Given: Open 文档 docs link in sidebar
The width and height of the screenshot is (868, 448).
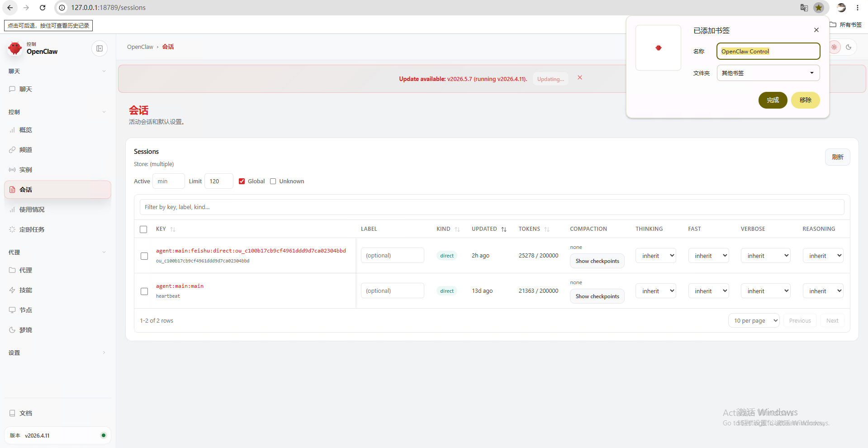Looking at the screenshot, I should [57, 413].
